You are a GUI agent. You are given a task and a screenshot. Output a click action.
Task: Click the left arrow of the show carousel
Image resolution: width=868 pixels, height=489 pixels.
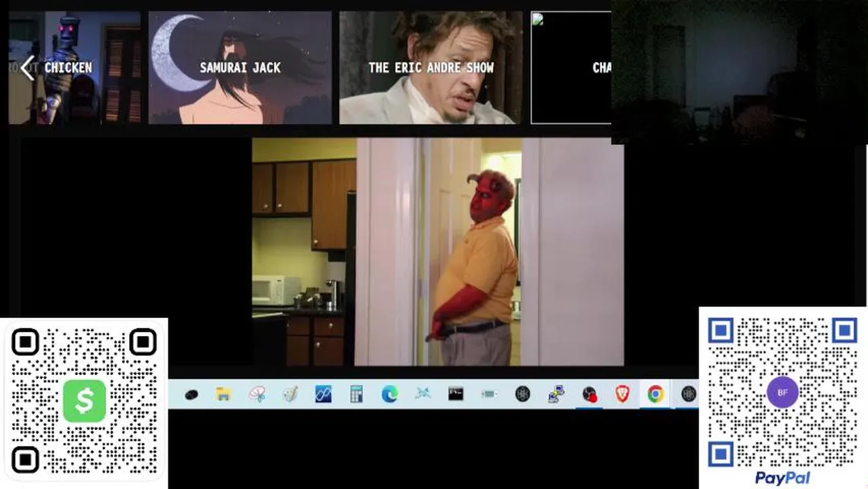click(27, 68)
